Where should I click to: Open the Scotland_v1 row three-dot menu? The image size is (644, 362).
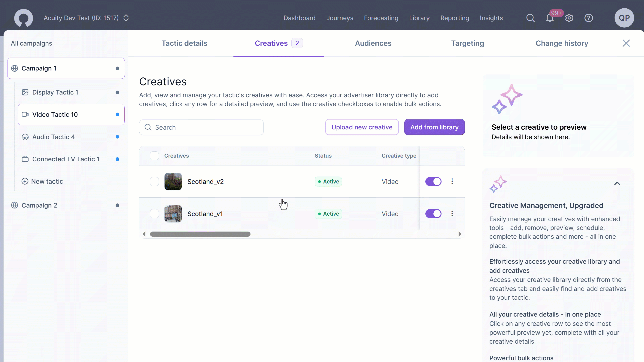click(452, 214)
